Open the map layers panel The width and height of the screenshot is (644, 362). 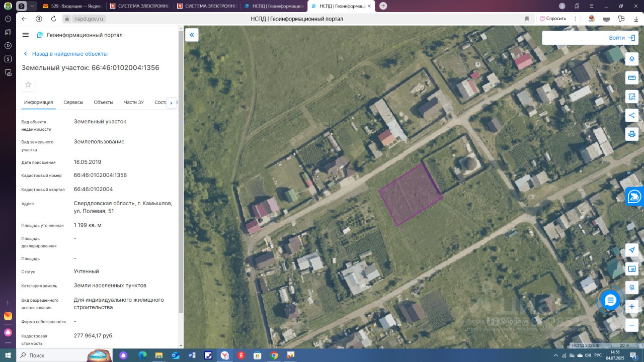[632, 59]
